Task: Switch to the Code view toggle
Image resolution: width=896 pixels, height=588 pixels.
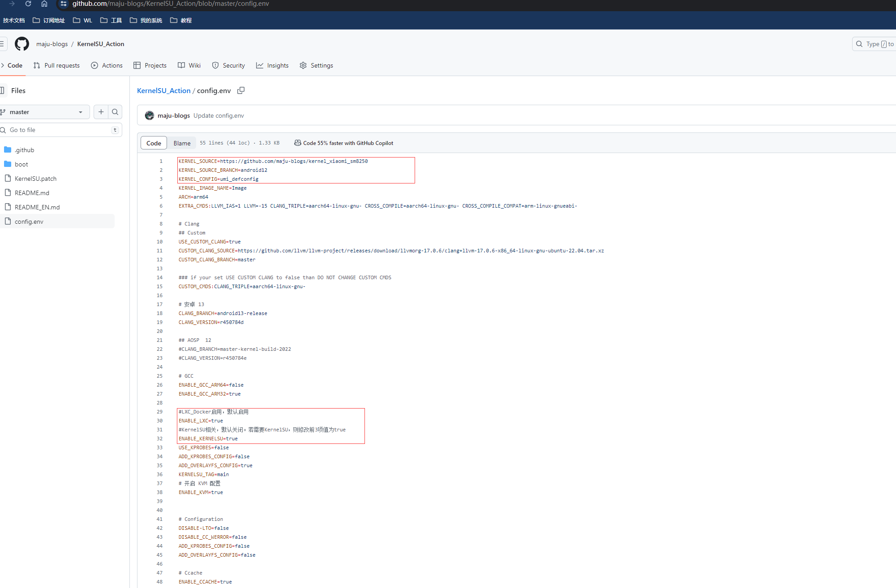Action: (x=154, y=143)
